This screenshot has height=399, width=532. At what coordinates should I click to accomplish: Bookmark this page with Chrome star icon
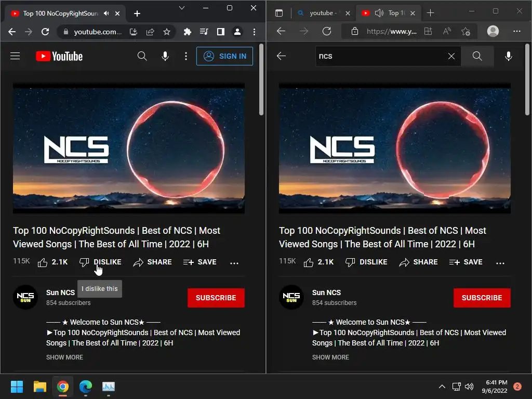click(167, 32)
